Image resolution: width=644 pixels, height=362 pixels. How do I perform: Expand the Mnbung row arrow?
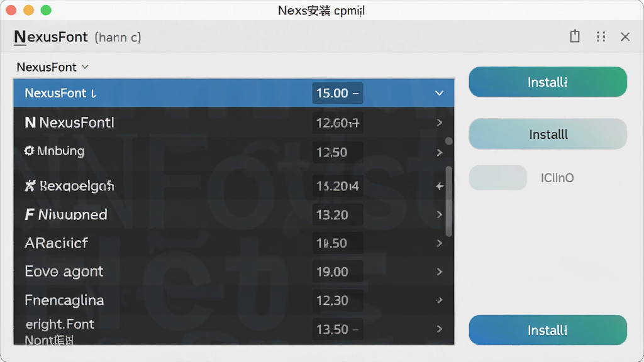[x=440, y=153]
